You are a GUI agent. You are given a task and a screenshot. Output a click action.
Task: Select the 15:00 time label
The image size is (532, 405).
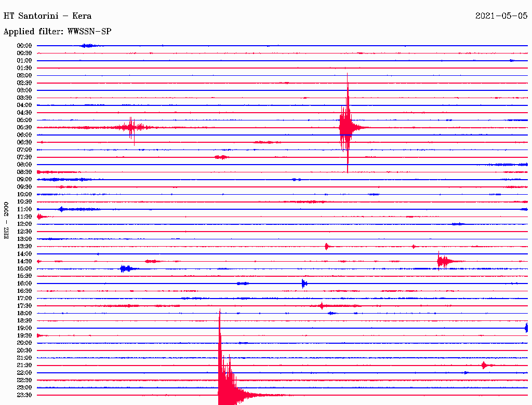click(24, 268)
